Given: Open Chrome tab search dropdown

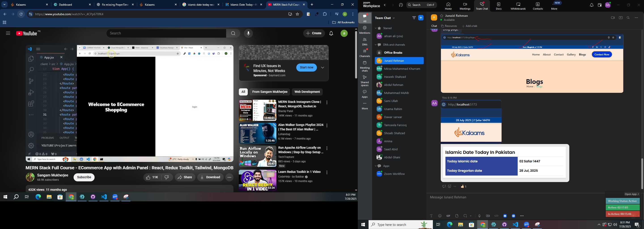Looking at the screenshot, I should click(x=4, y=4).
